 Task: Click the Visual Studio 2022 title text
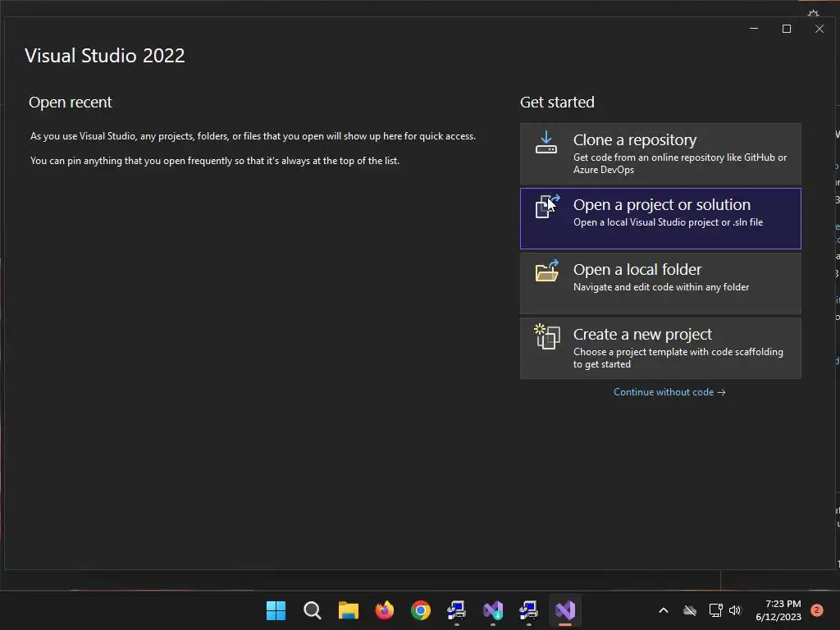(105, 56)
